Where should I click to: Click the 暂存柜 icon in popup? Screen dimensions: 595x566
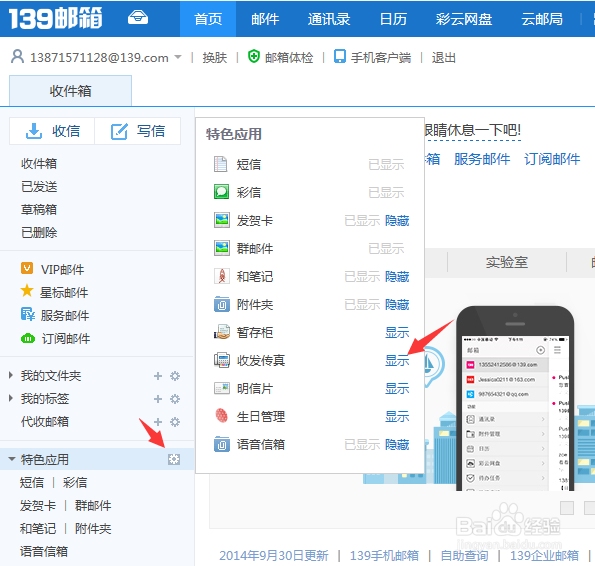[x=222, y=332]
